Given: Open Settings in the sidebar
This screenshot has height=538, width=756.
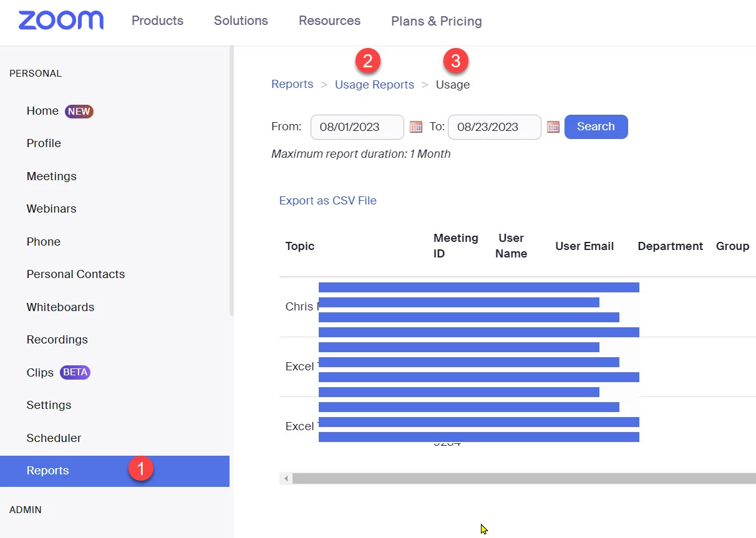Looking at the screenshot, I should (49, 405).
